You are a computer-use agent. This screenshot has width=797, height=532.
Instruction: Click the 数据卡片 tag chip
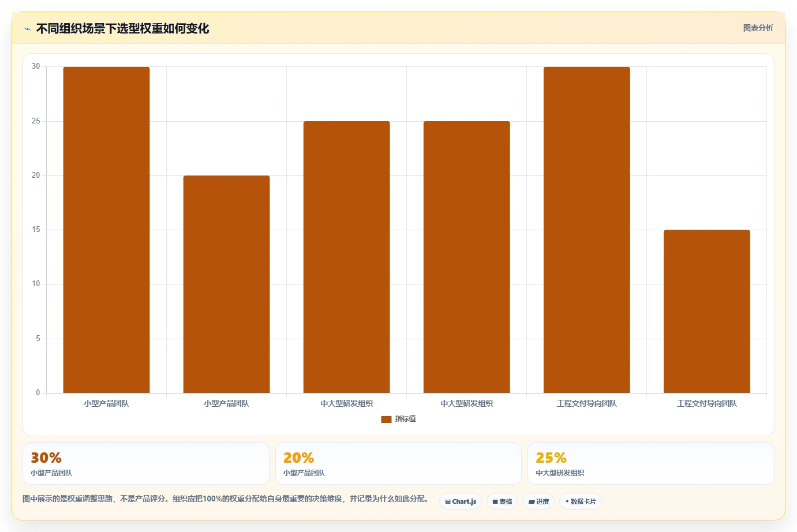click(x=581, y=501)
